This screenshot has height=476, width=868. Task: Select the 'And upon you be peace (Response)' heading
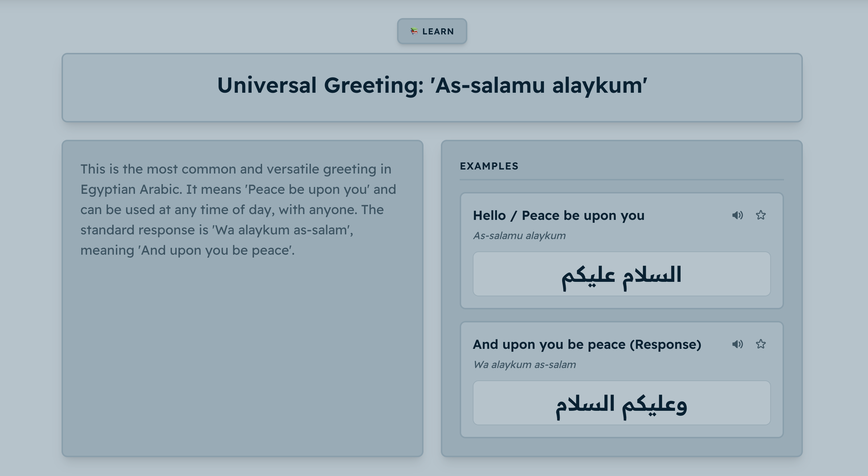tap(587, 345)
